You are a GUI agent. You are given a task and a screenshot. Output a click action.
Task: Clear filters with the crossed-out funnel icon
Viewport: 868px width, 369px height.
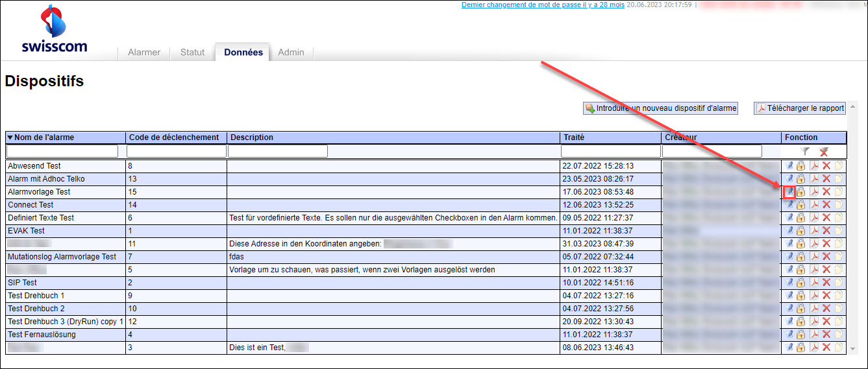(824, 151)
